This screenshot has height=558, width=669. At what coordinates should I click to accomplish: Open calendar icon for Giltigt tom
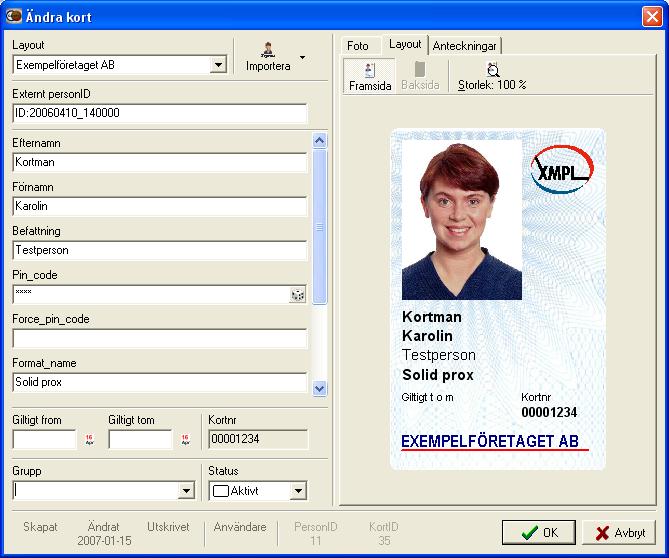(185, 439)
